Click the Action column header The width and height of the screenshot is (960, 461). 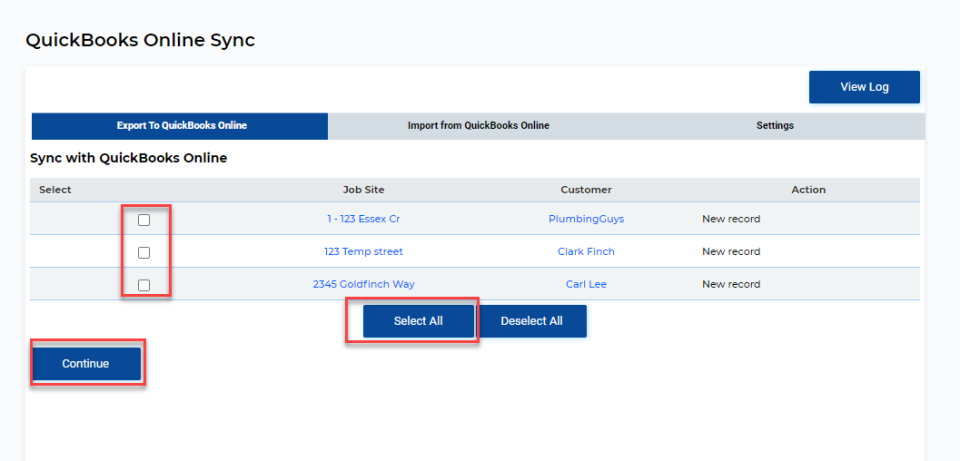(x=808, y=190)
